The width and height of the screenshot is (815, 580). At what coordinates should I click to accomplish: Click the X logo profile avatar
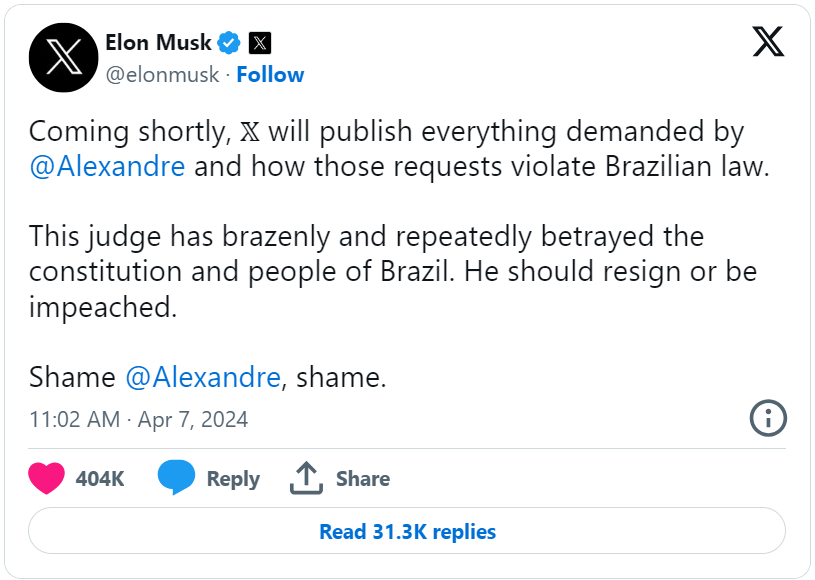63,58
